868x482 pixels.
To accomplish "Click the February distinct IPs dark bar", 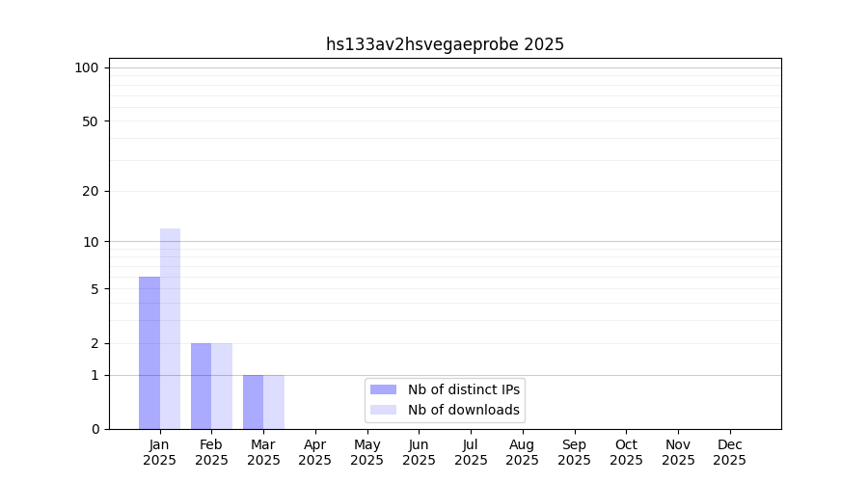I will click(x=201, y=386).
